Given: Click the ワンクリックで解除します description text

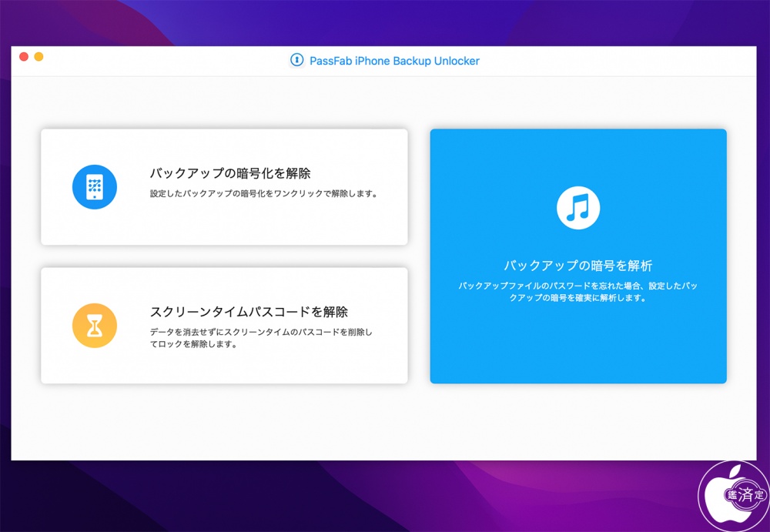Looking at the screenshot, I should [263, 194].
